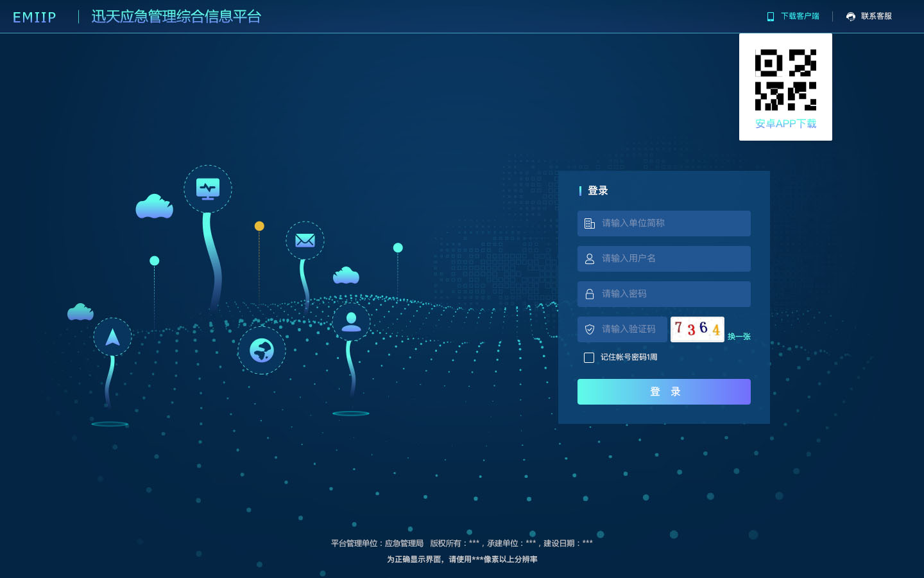
Task: Click the 登录 panel heading
Action: 598,191
